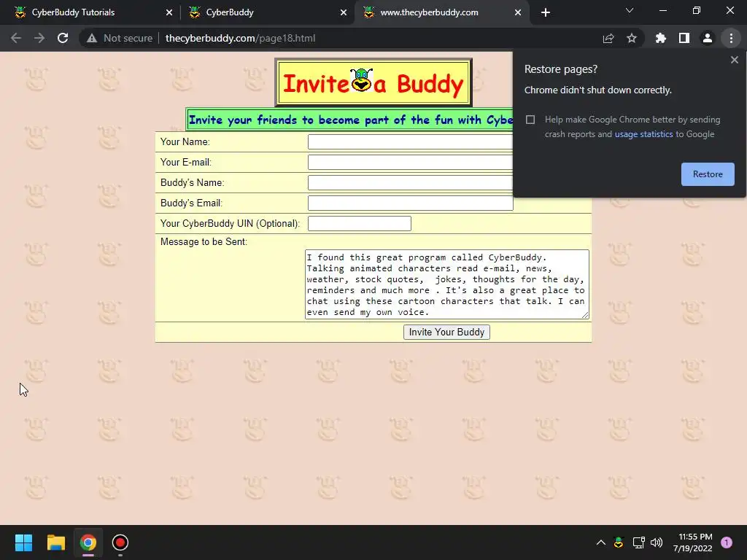Screen dimensions: 747x560
Task: Open the Chrome profile icon
Action: coord(708,38)
